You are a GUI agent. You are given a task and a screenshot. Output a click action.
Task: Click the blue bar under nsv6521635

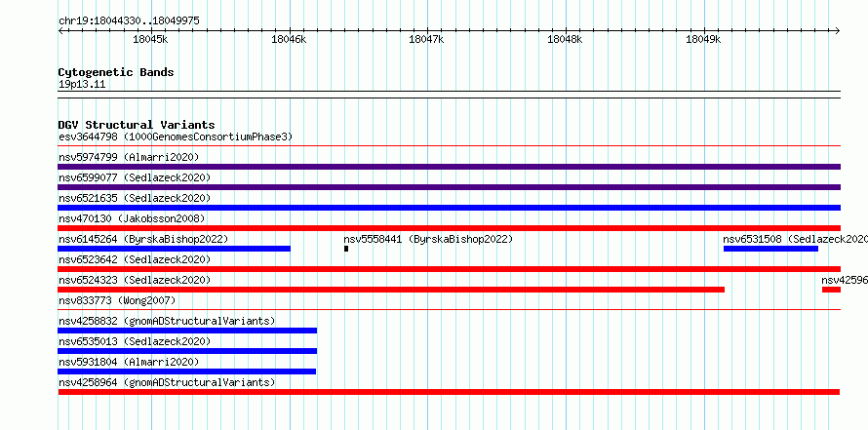pos(449,208)
